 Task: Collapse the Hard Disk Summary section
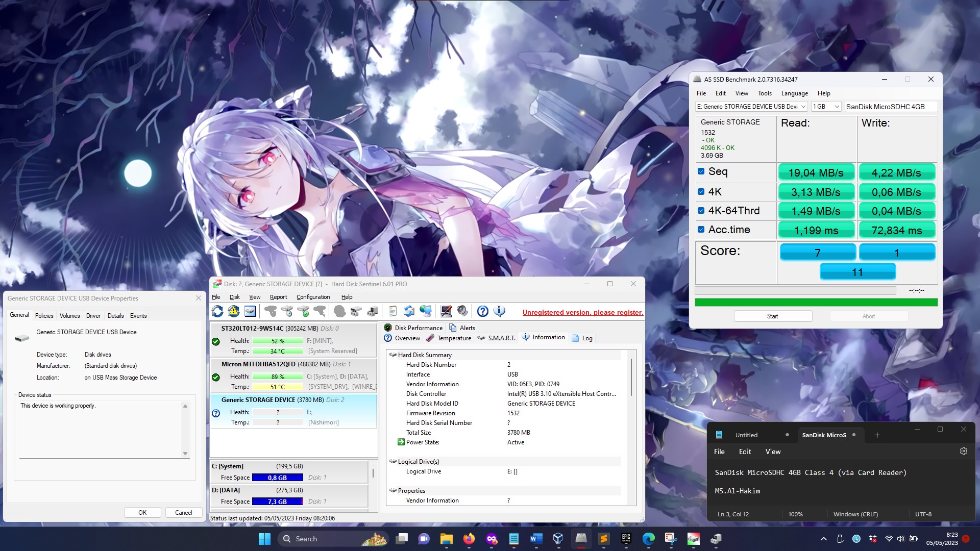pos(393,355)
